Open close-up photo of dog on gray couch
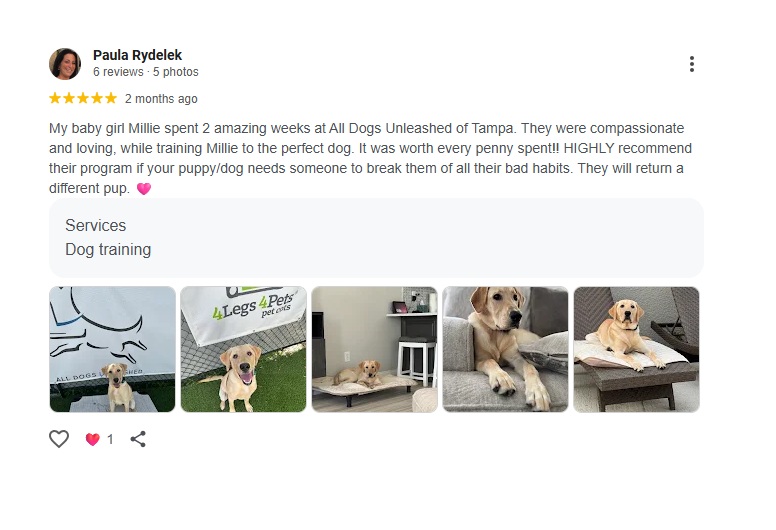Screen dimensions: 776x530 point(505,349)
